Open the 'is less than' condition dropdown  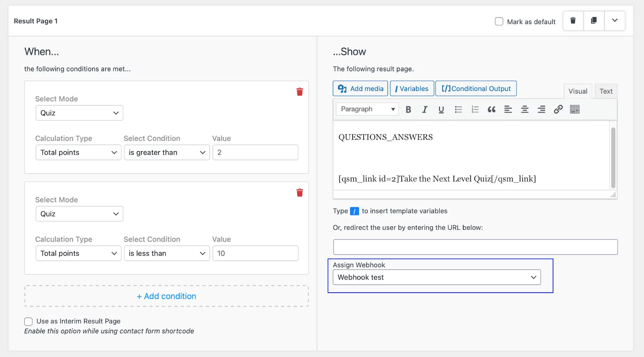167,253
